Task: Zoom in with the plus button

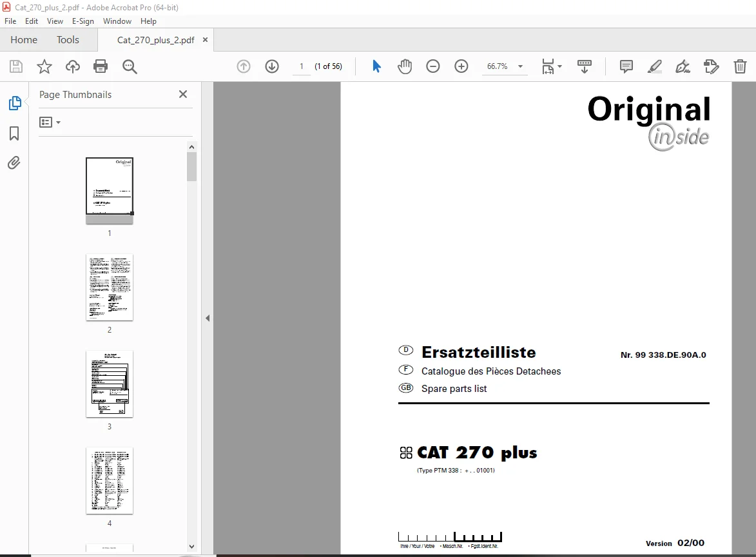Action: [461, 66]
